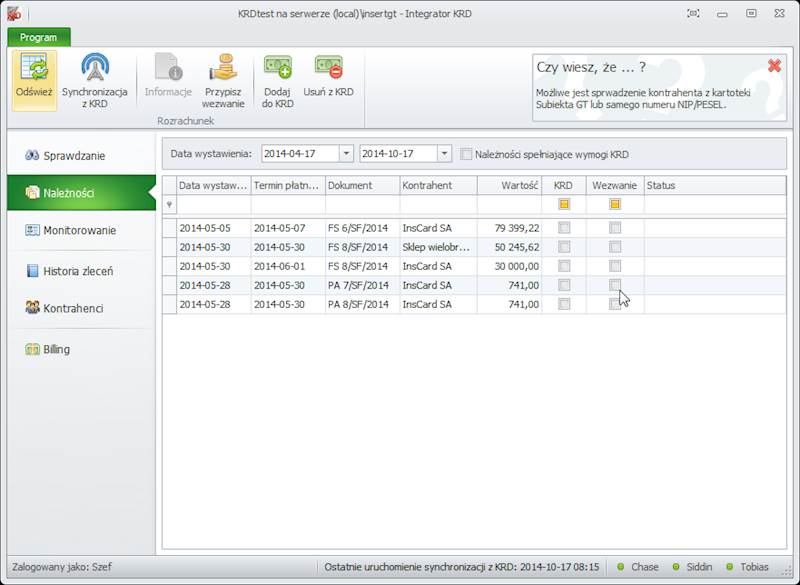Check KRD box for FS 6/SF/2014 row
Image resolution: width=800 pixels, height=585 pixels.
click(x=564, y=228)
